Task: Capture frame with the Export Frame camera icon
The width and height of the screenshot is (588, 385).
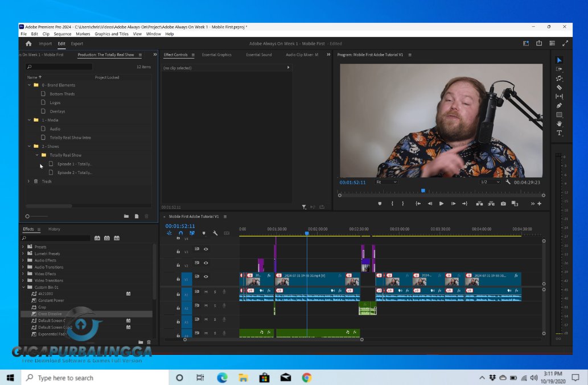Action: (x=504, y=202)
